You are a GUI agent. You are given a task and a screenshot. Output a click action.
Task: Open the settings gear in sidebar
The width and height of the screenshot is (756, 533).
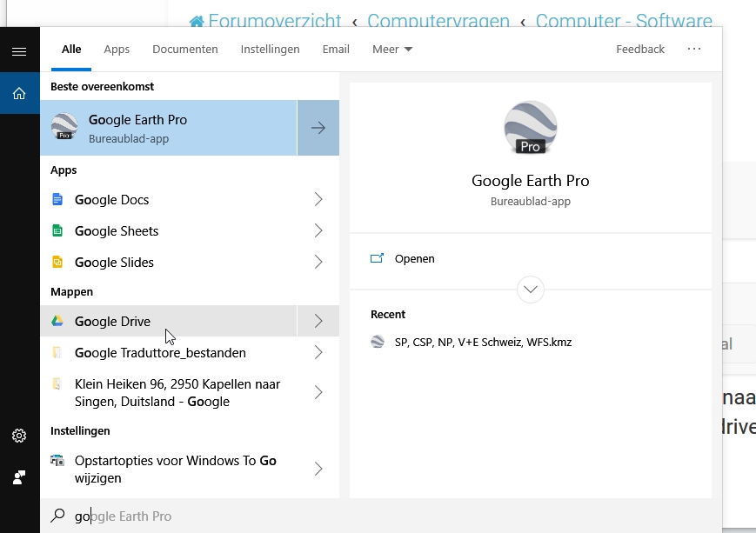(19, 436)
